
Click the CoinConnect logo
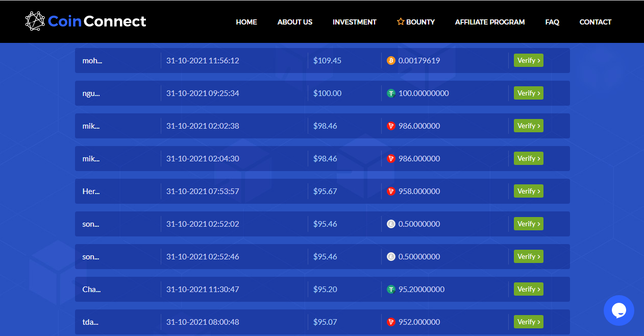point(86,21)
